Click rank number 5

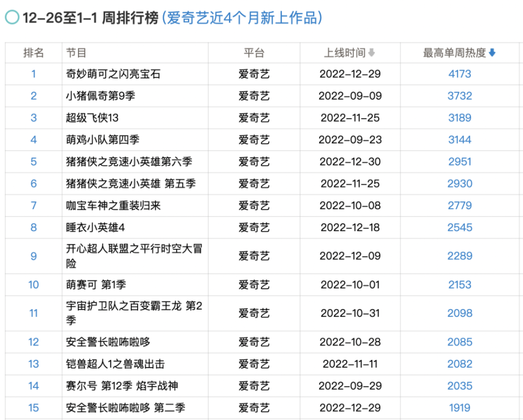tap(33, 162)
